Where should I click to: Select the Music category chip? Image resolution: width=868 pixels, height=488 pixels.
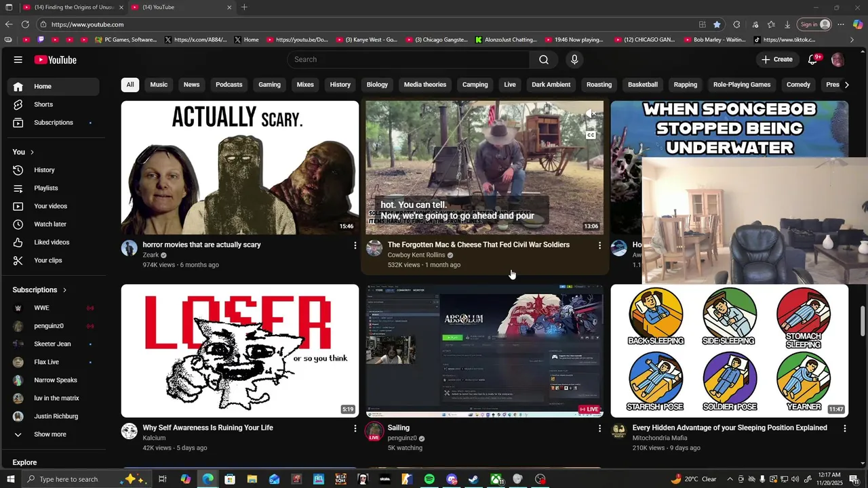[x=159, y=85]
